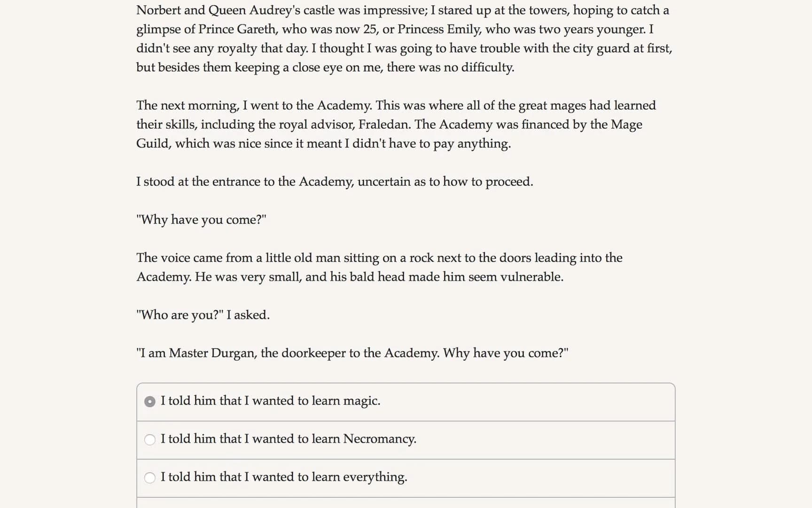
Task: Click the line '"Who are you?" I asked.'
Action: 203,315
